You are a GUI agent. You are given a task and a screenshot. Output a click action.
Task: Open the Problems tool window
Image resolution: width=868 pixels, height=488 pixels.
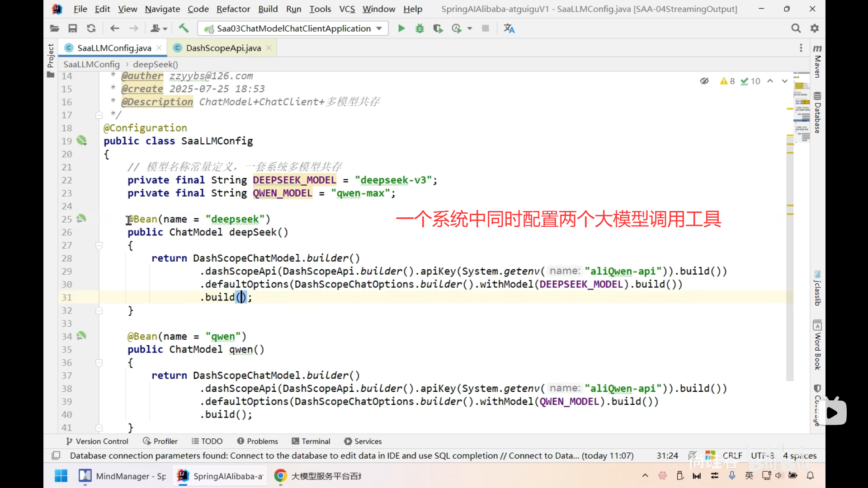click(257, 441)
